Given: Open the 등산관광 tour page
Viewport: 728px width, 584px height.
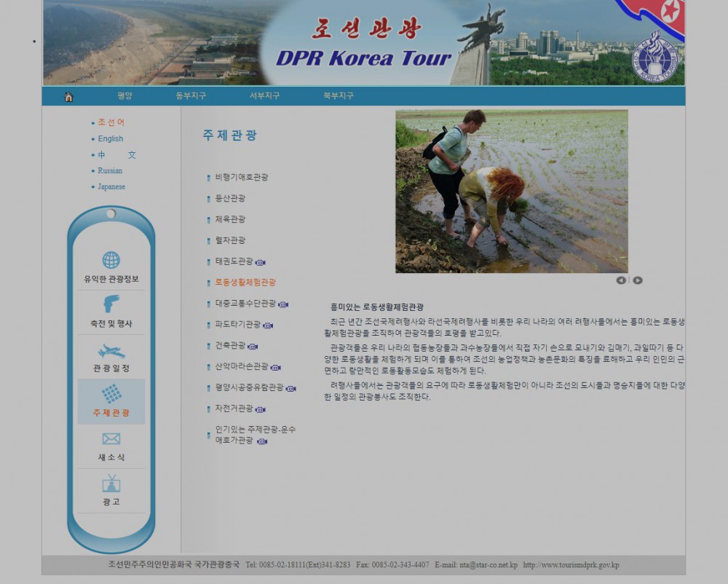Looking at the screenshot, I should (x=229, y=198).
